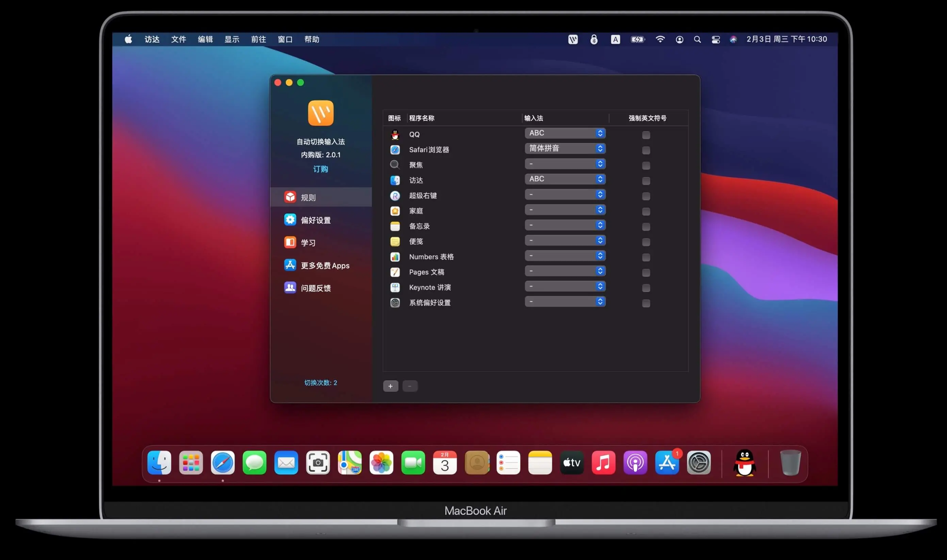947x560 pixels.
Task: Enable the checkbox for 家庭
Action: click(x=646, y=211)
